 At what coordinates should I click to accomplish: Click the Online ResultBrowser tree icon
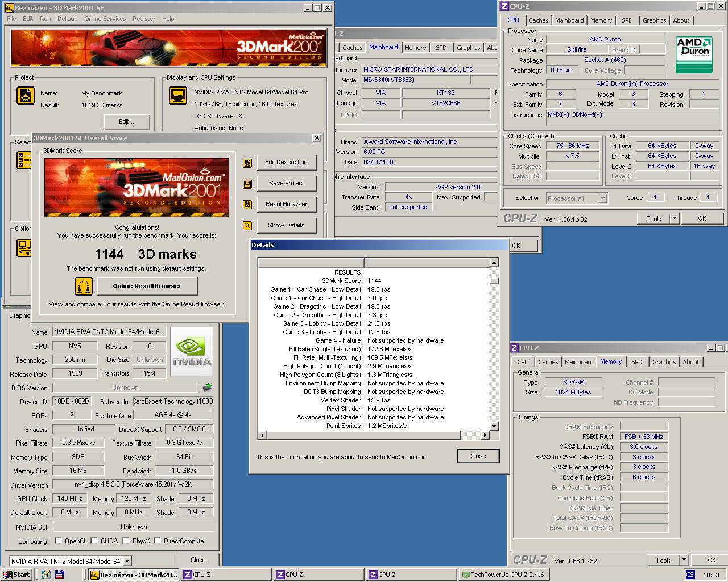pyautogui.click(x=84, y=286)
